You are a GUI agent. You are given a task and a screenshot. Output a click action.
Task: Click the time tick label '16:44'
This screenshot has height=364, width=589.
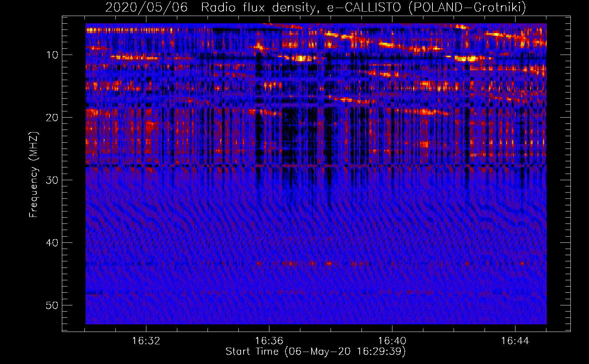point(515,341)
